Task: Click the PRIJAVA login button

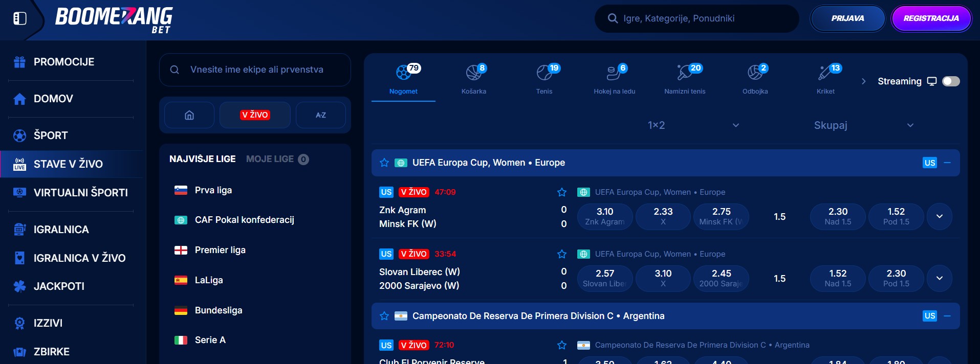Action: [x=847, y=18]
